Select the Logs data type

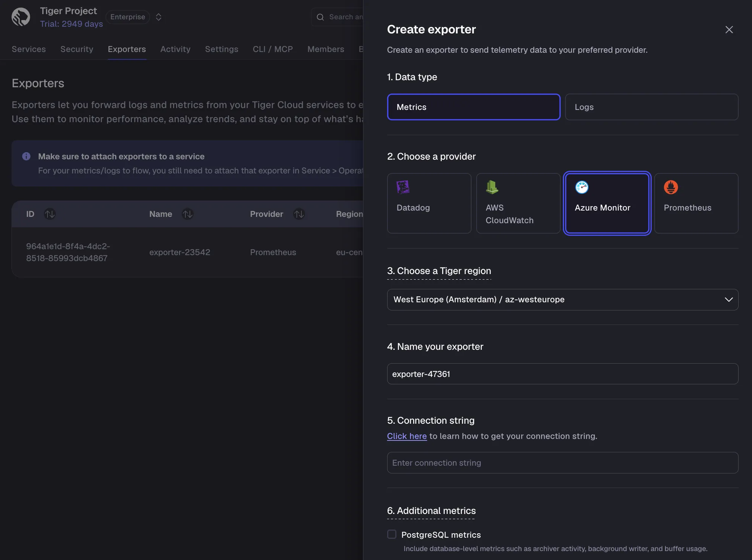652,107
